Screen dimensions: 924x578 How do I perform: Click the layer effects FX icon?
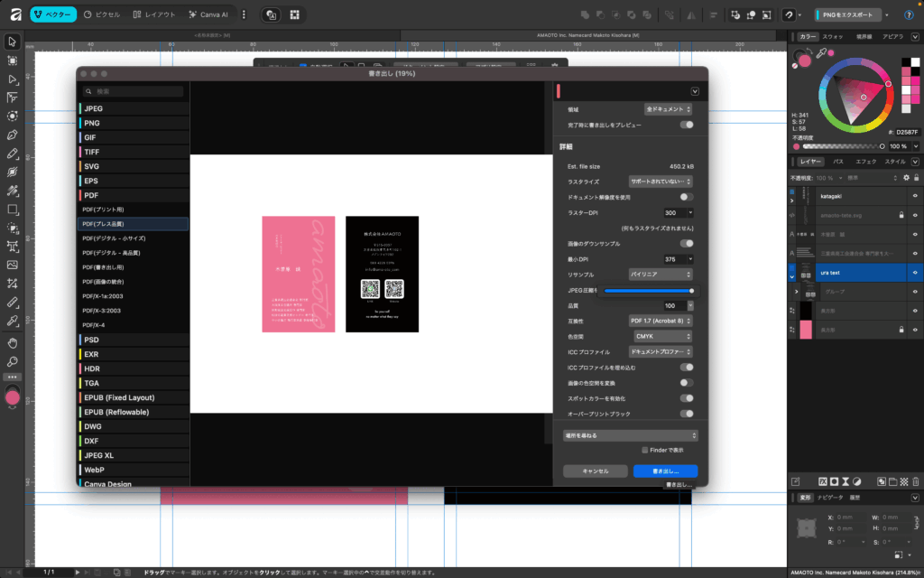(x=823, y=480)
